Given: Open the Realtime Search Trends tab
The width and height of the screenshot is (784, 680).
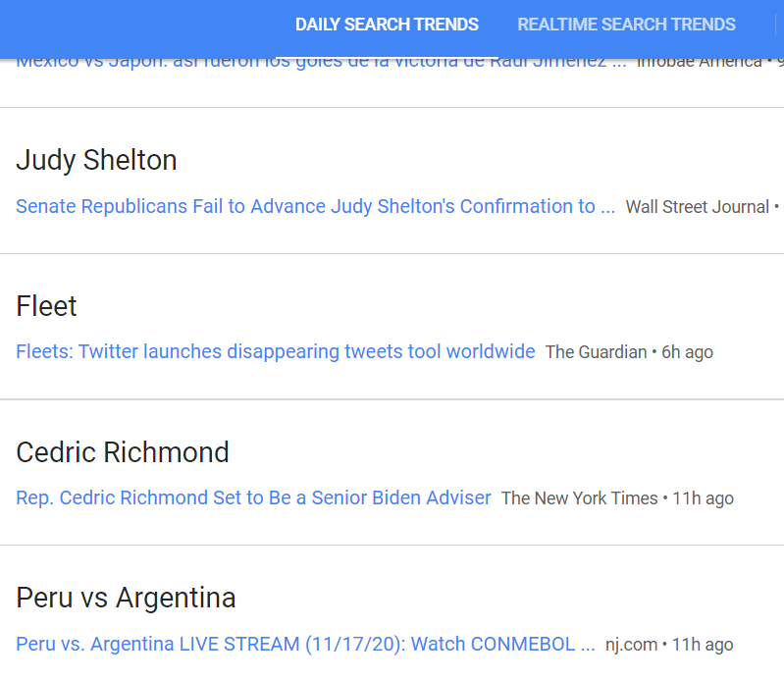Looking at the screenshot, I should pyautogui.click(x=626, y=25).
